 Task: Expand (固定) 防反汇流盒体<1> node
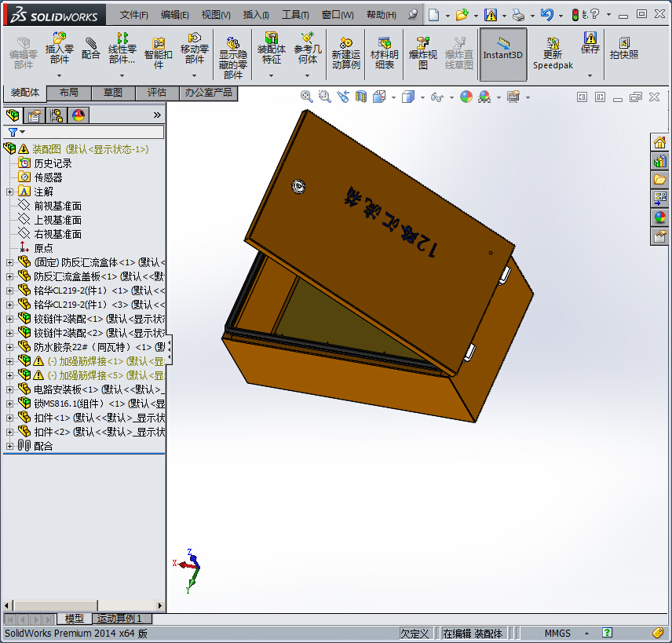pos(9,262)
